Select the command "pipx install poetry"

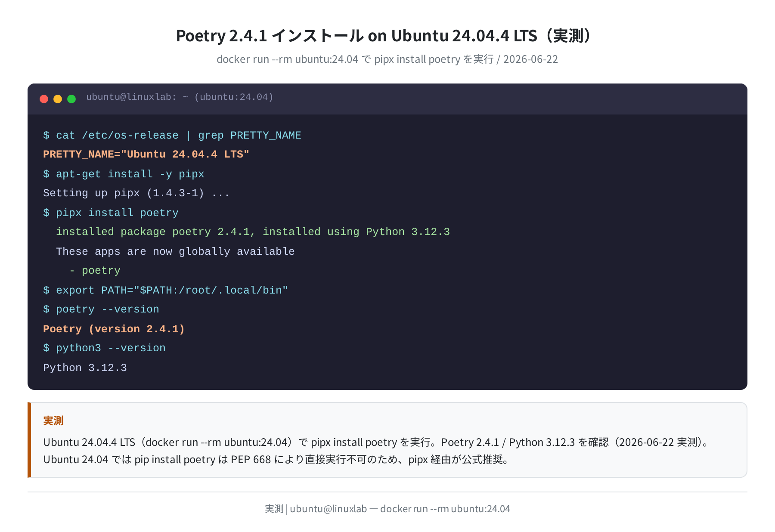tap(117, 213)
